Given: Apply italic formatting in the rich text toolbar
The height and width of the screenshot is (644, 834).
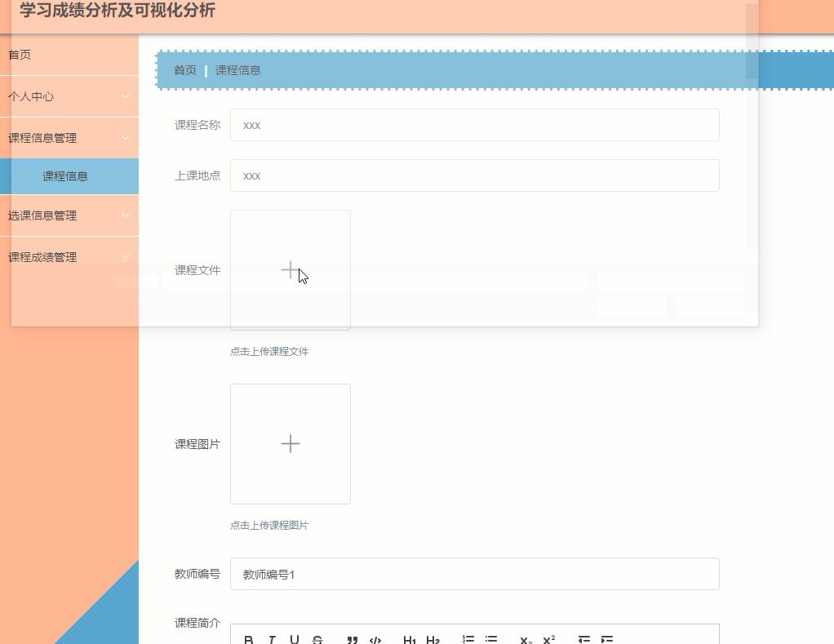Looking at the screenshot, I should 271,640.
